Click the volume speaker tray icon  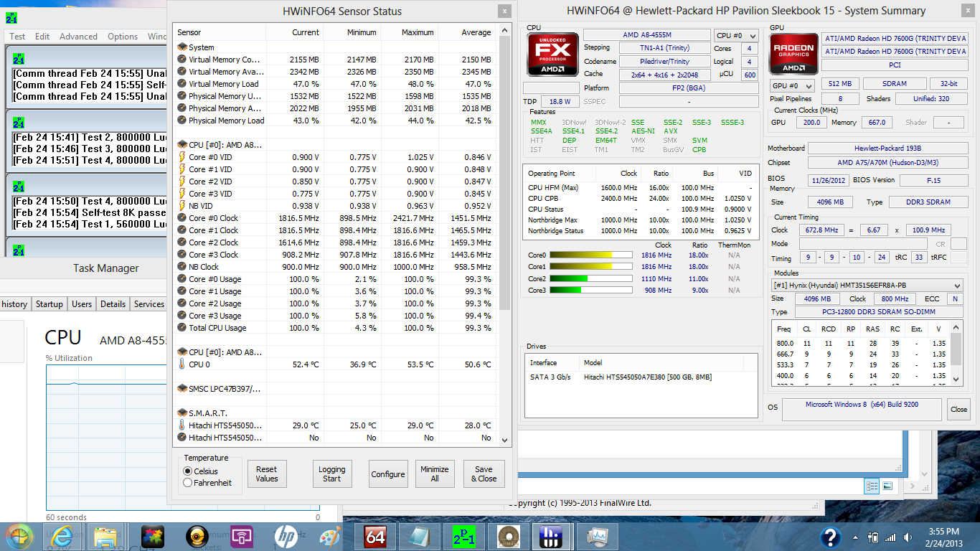click(908, 537)
